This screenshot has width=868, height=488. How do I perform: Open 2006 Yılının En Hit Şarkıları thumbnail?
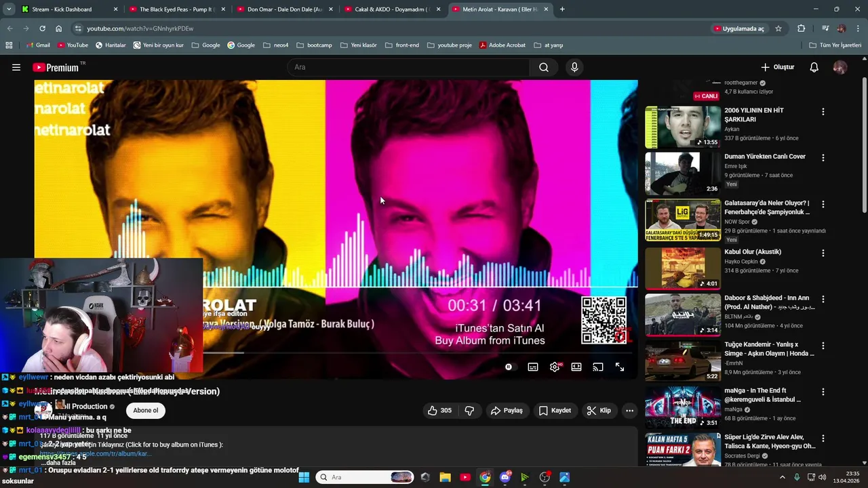(x=683, y=127)
